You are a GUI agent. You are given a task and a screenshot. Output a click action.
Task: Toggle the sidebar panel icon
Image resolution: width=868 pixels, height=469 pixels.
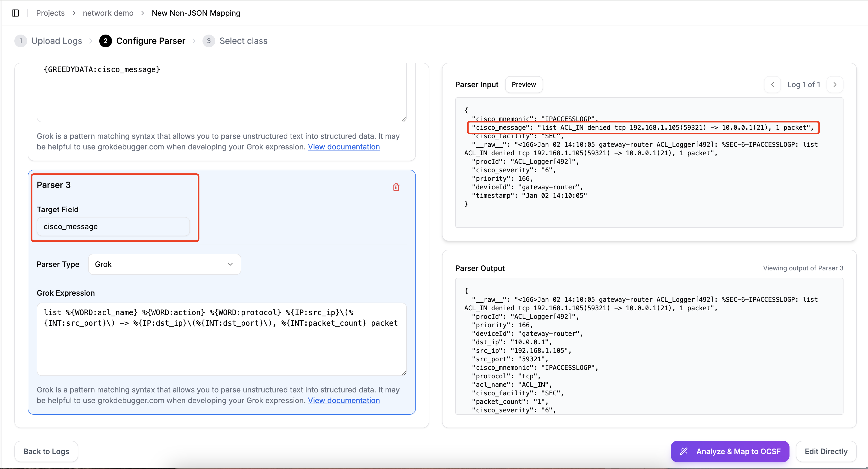(x=15, y=13)
